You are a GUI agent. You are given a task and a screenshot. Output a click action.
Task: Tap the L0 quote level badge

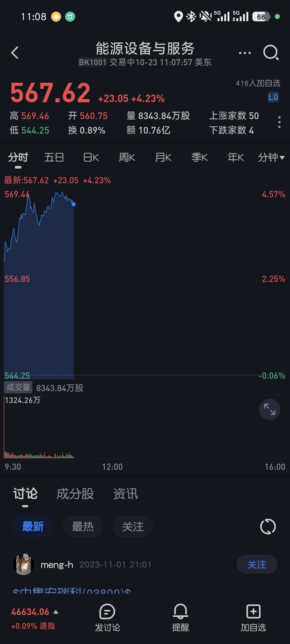[273, 97]
